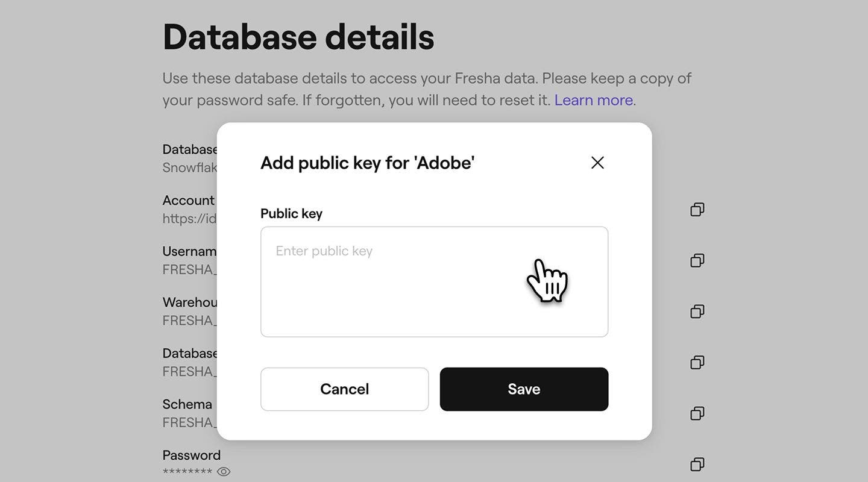The image size is (868, 482).
Task: Click the Schema label
Action: click(x=187, y=404)
